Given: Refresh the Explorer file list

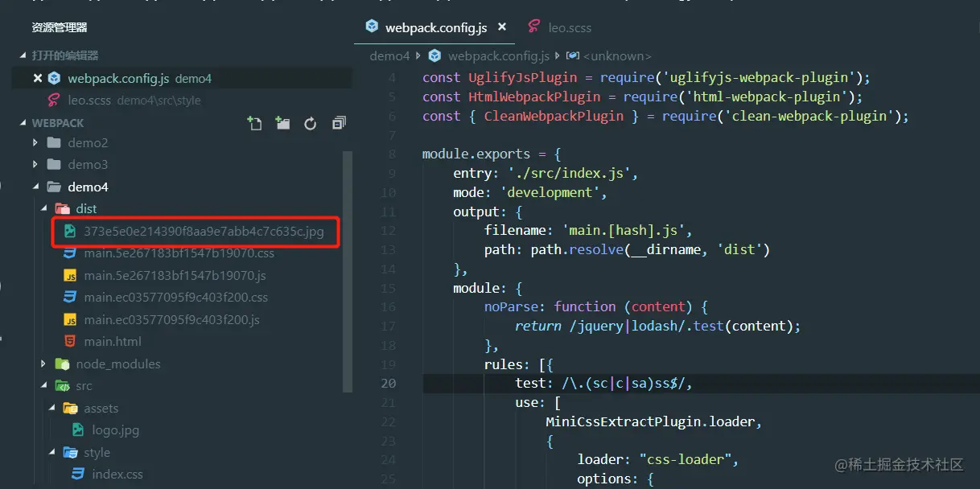Looking at the screenshot, I should tap(309, 123).
